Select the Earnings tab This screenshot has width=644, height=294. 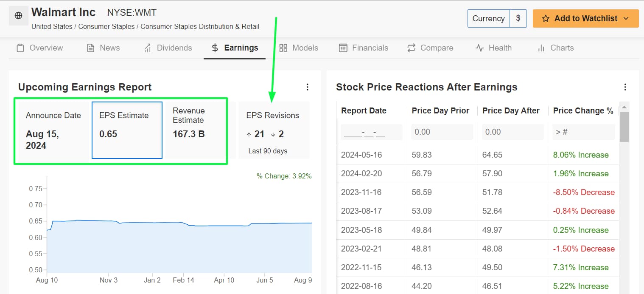[x=235, y=48]
